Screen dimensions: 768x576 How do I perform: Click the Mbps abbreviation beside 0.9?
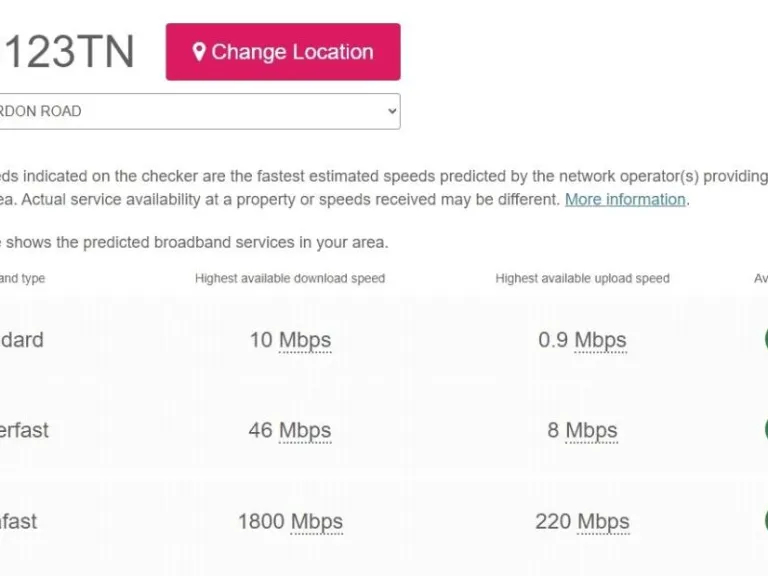(600, 340)
